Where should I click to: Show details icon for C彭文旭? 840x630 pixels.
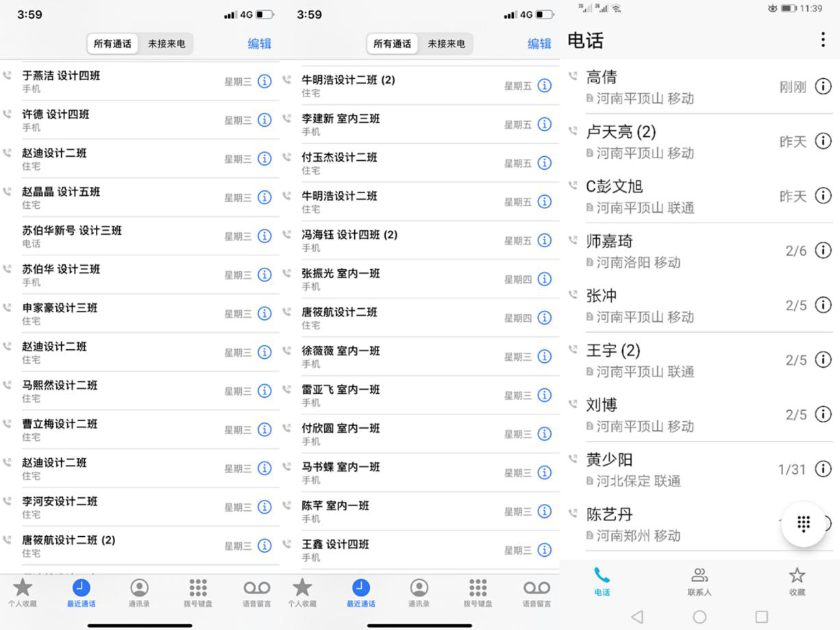pyautogui.click(x=823, y=196)
